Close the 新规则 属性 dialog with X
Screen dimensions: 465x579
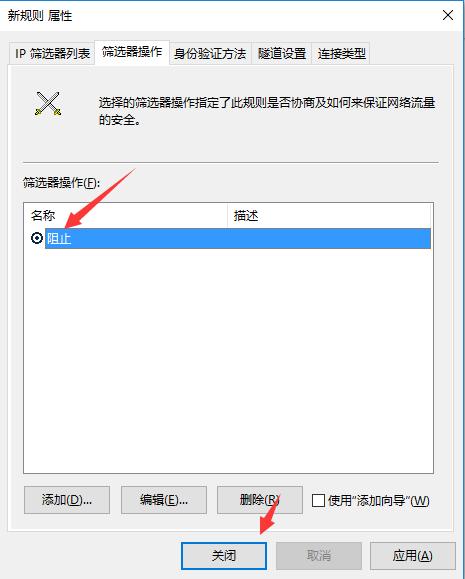[x=448, y=15]
